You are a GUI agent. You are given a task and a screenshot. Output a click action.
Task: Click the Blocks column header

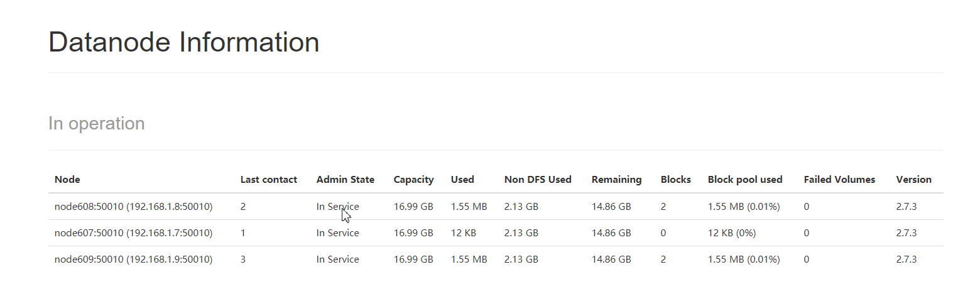tap(675, 180)
